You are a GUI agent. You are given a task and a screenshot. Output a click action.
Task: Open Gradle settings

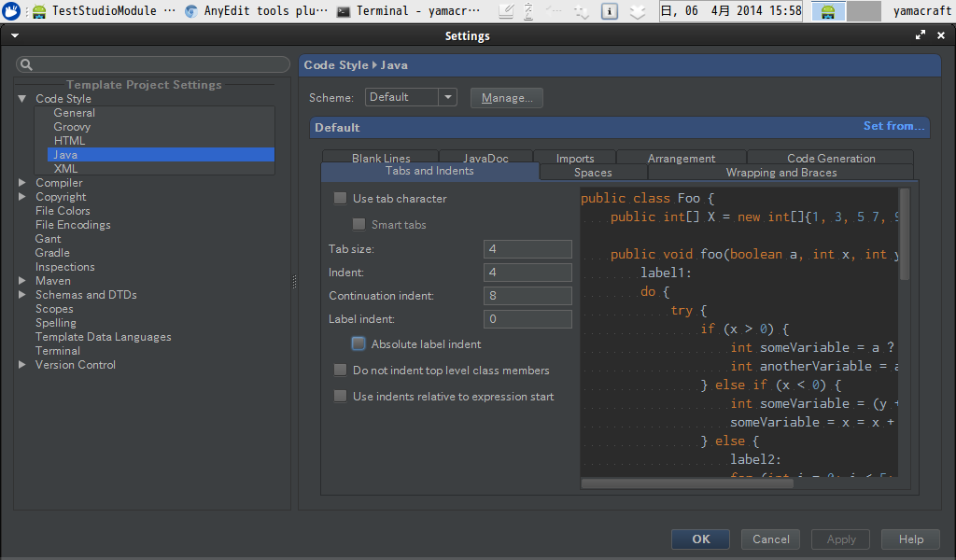pos(52,253)
